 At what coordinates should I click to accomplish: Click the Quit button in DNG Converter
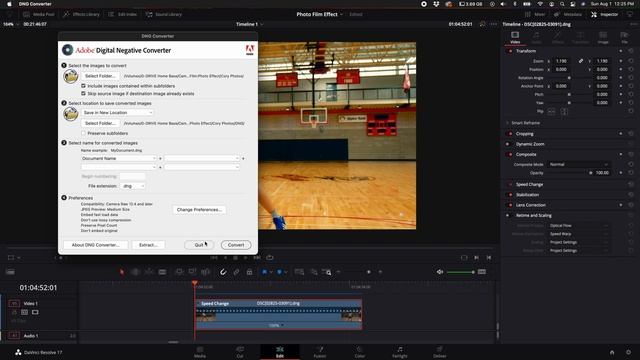click(199, 245)
